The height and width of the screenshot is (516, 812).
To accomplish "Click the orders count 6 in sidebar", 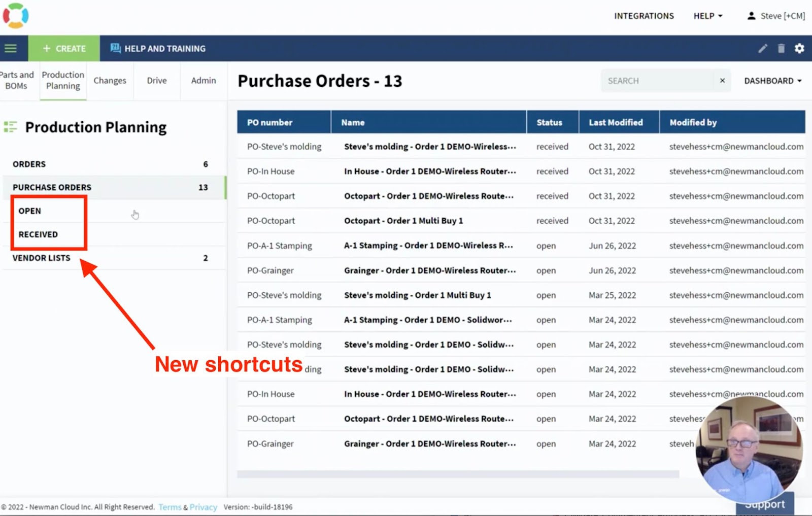I will click(x=206, y=164).
